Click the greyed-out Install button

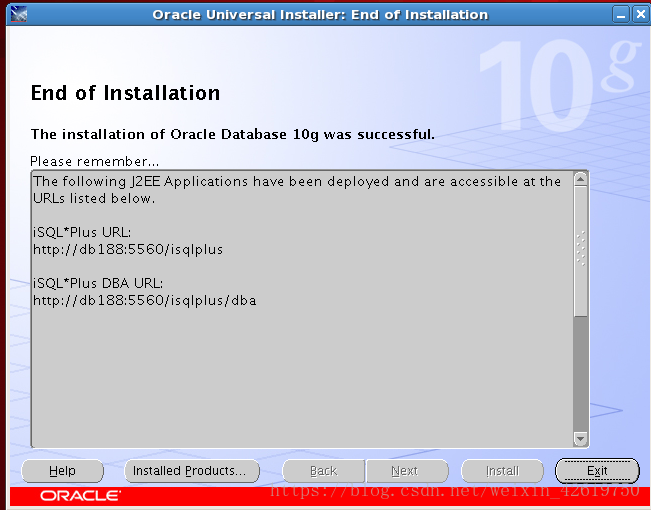pos(502,471)
